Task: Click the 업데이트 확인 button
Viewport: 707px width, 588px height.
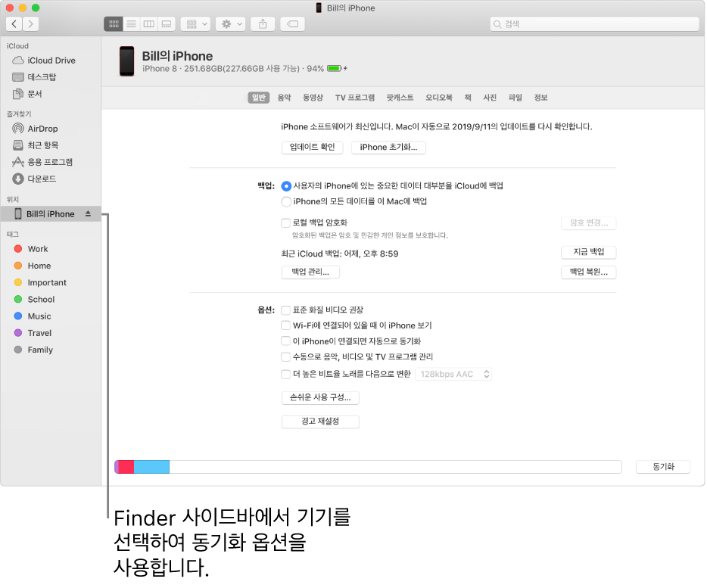Action: pyautogui.click(x=312, y=148)
